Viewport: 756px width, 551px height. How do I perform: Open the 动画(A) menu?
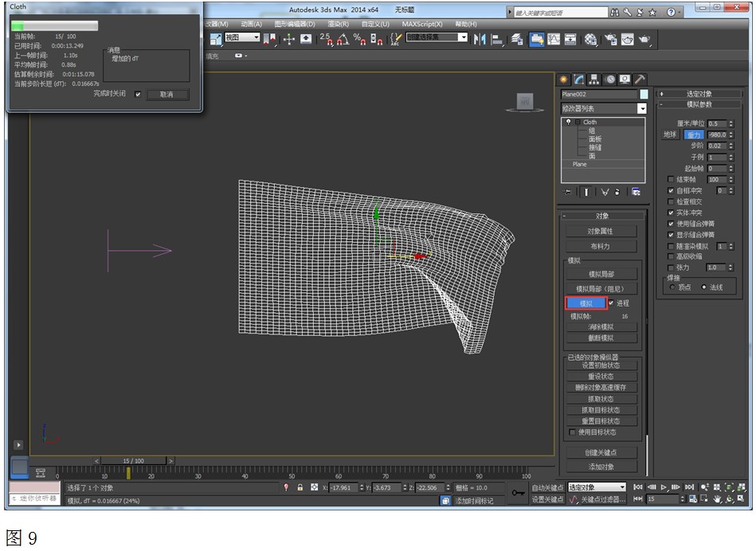(x=251, y=24)
